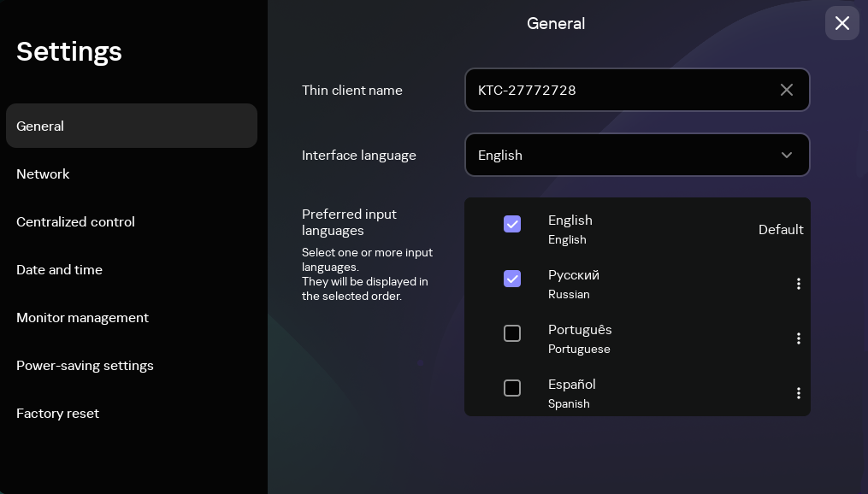Open the kebab menu for Portuguese language
This screenshot has height=494, width=868.
coord(798,338)
